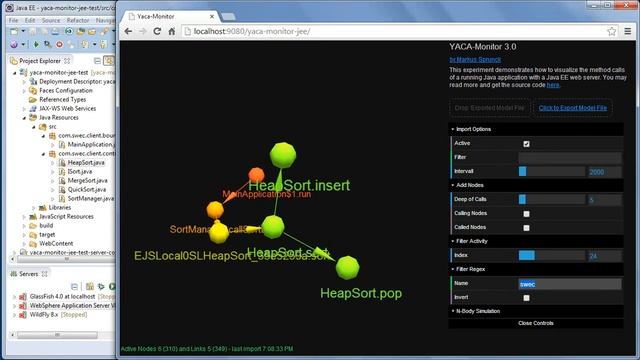The width and height of the screenshot is (640, 360).
Task: Open the by Markus Sprunck link
Action: point(475,60)
